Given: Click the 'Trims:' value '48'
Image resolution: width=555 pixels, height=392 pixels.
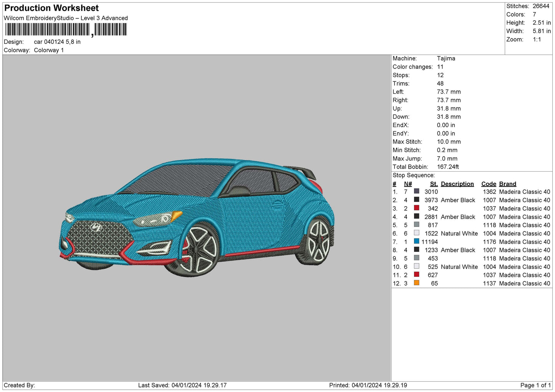Looking at the screenshot, I should [440, 84].
